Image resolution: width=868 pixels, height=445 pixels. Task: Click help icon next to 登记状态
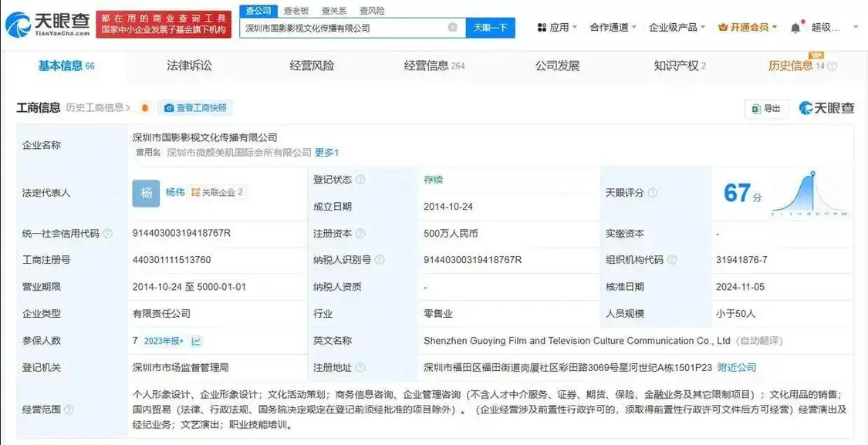[360, 180]
